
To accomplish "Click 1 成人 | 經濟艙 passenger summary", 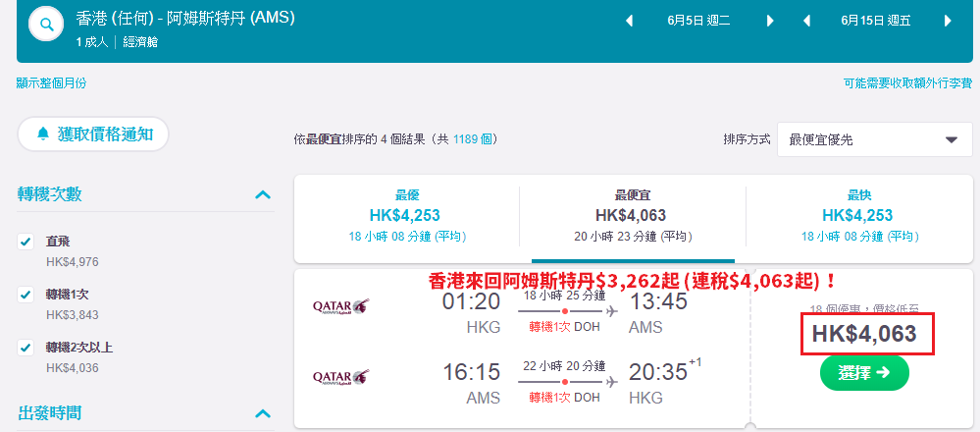I will (x=118, y=42).
